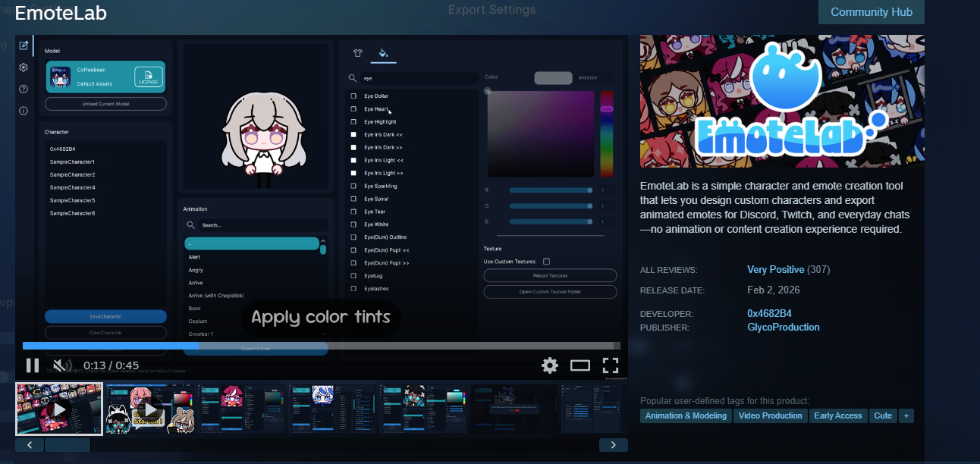Pause the trailer video

33,365
